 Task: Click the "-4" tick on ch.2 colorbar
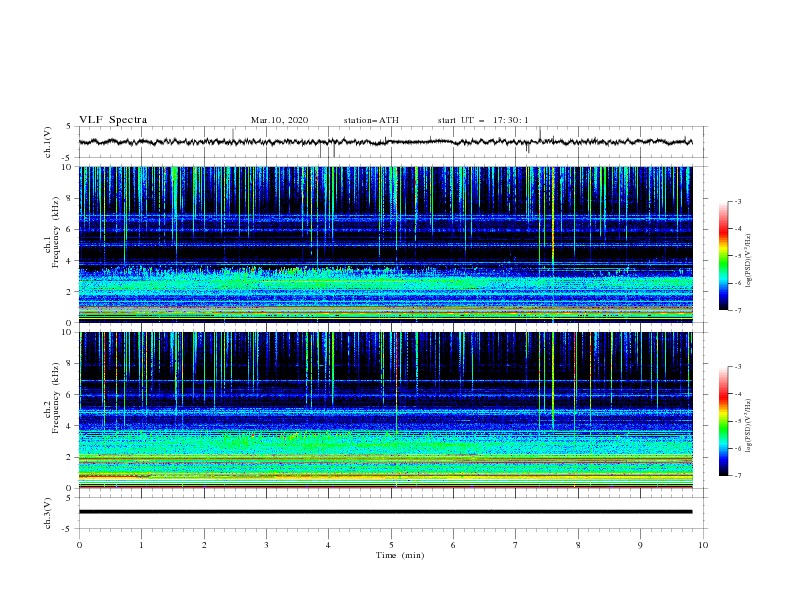737,394
